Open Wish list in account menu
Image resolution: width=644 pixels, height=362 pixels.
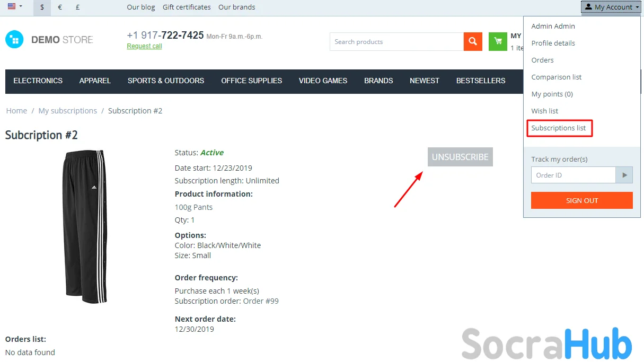click(545, 111)
